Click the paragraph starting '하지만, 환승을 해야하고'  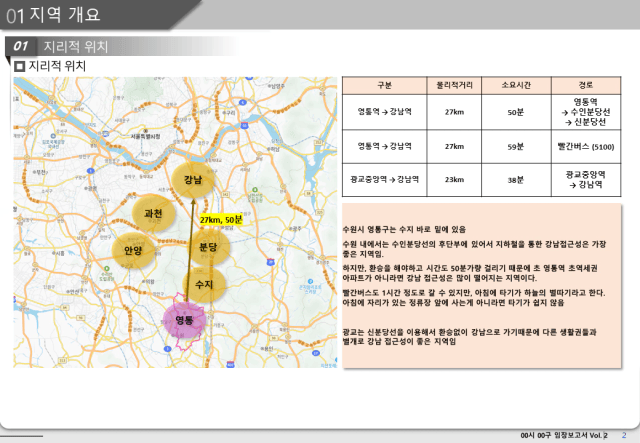click(x=470, y=273)
